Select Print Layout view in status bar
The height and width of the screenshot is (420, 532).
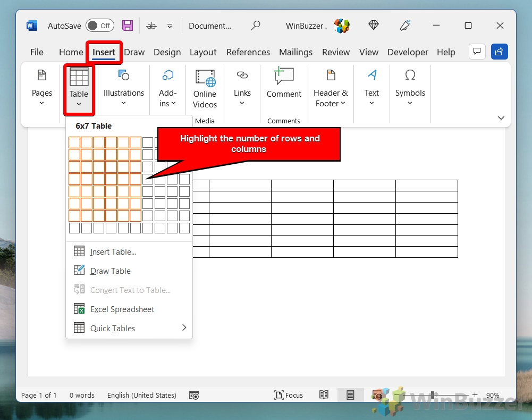pyautogui.click(x=350, y=395)
